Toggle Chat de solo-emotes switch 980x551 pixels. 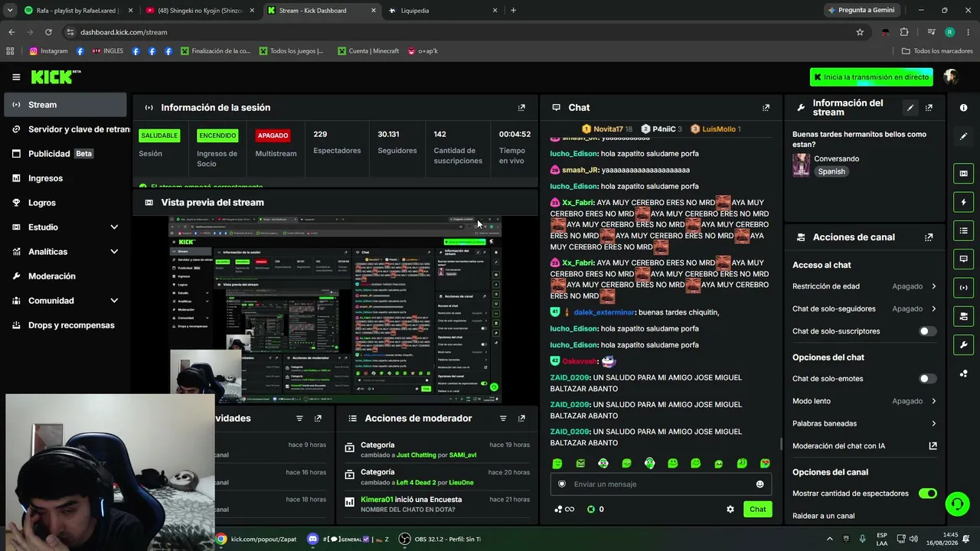(x=927, y=379)
